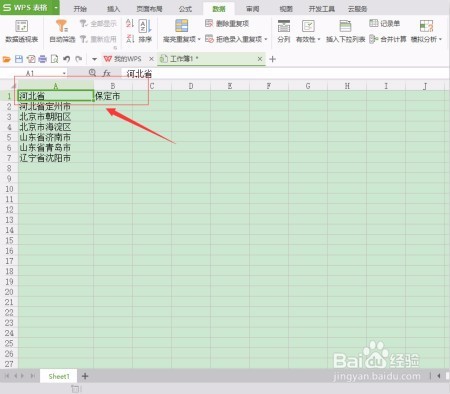Switch to the 视图 (View) tab

[x=286, y=9]
